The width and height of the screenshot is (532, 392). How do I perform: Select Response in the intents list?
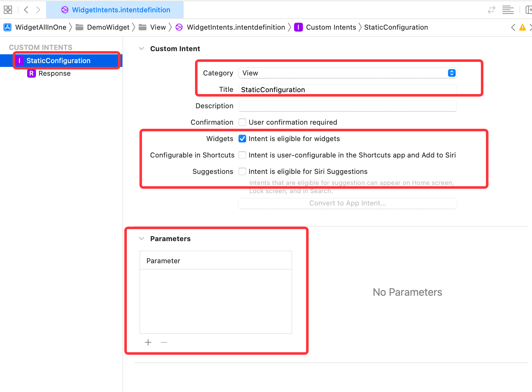[x=55, y=74]
